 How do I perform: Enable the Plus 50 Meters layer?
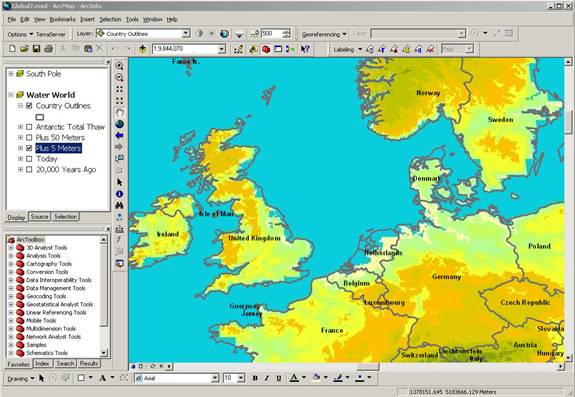pos(29,137)
